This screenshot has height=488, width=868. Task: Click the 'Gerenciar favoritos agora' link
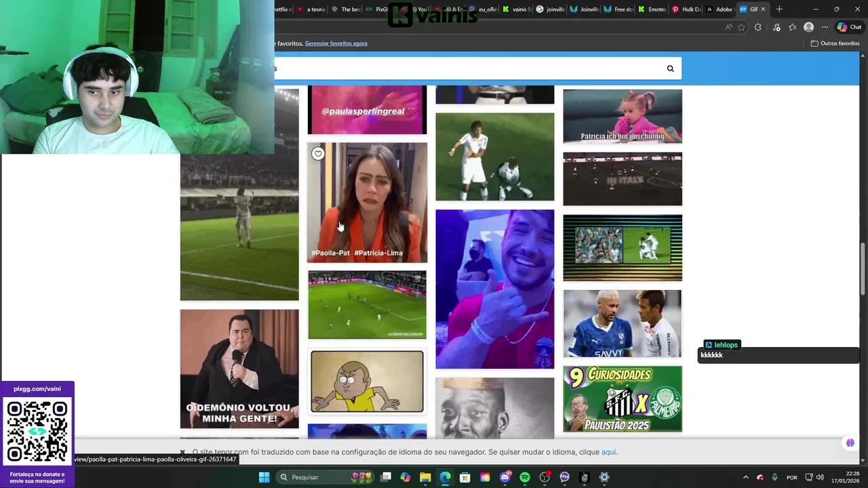click(x=336, y=43)
